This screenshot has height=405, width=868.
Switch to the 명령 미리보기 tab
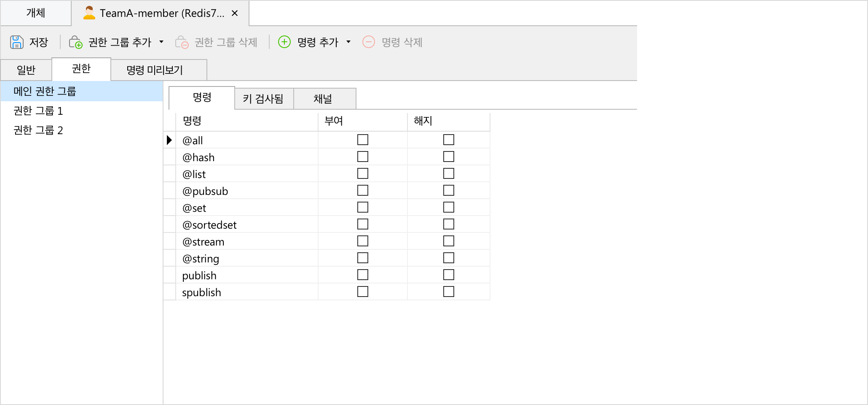(155, 70)
